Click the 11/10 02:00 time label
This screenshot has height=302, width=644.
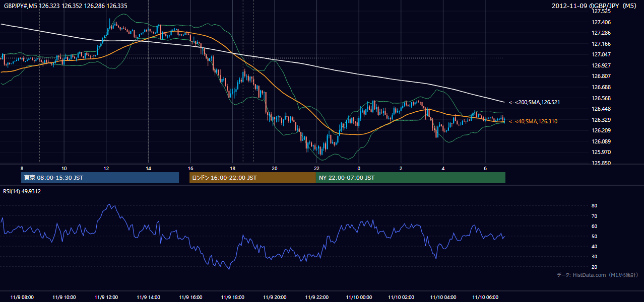coord(401,297)
